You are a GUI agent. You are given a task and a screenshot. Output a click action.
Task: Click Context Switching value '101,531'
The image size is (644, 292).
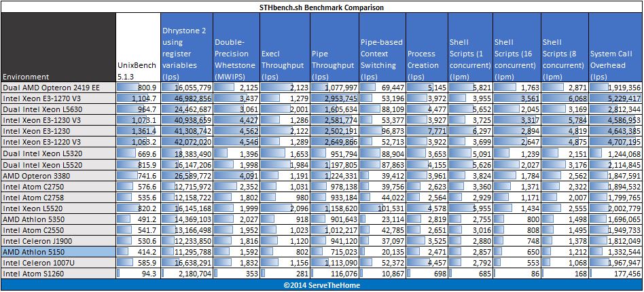pyautogui.click(x=391, y=208)
